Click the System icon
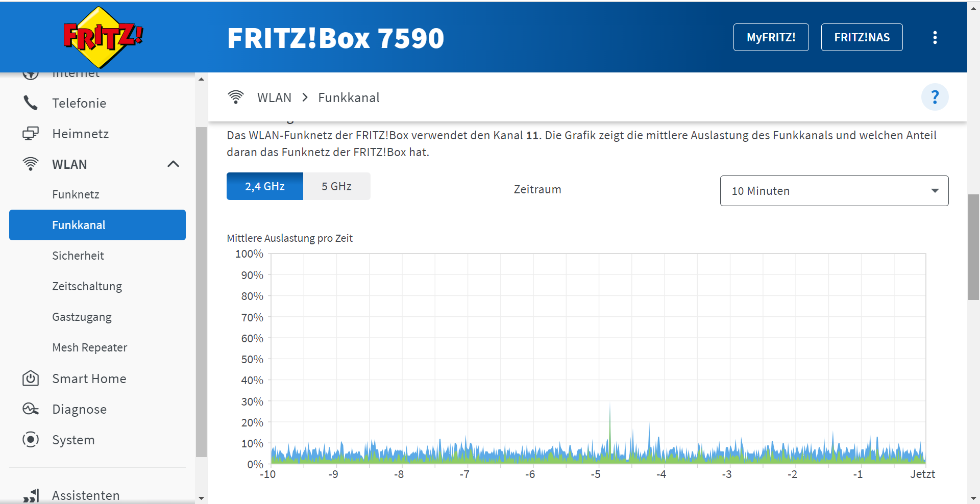 [31, 440]
